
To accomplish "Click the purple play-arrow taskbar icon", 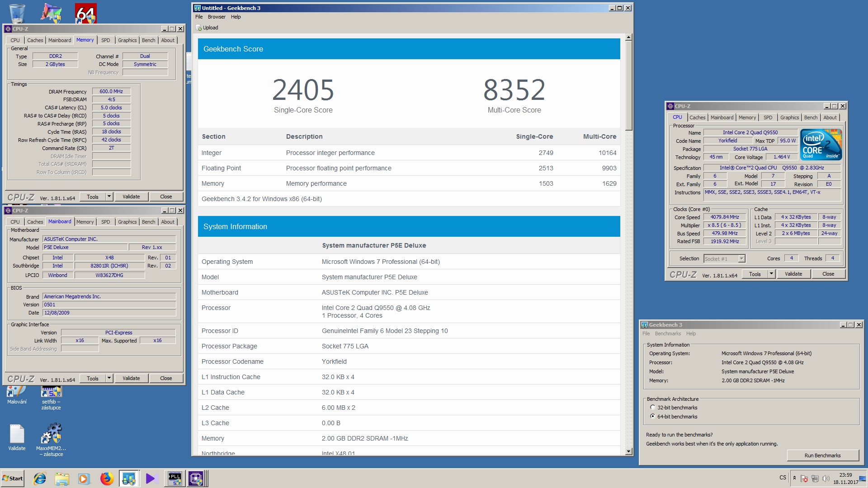I will (x=151, y=479).
